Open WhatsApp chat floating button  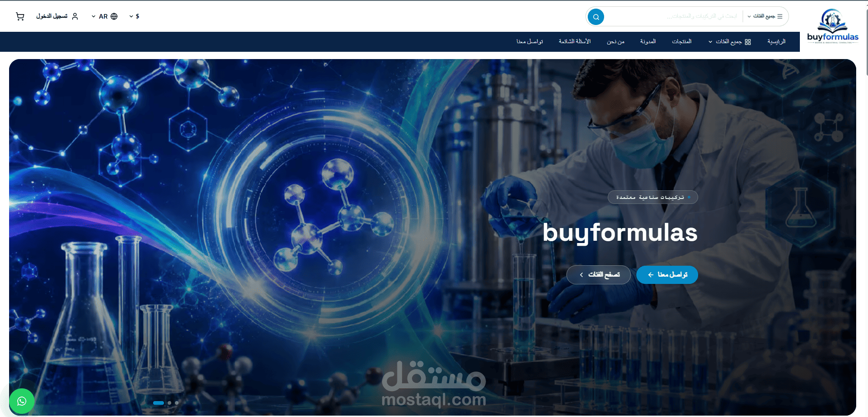(22, 401)
